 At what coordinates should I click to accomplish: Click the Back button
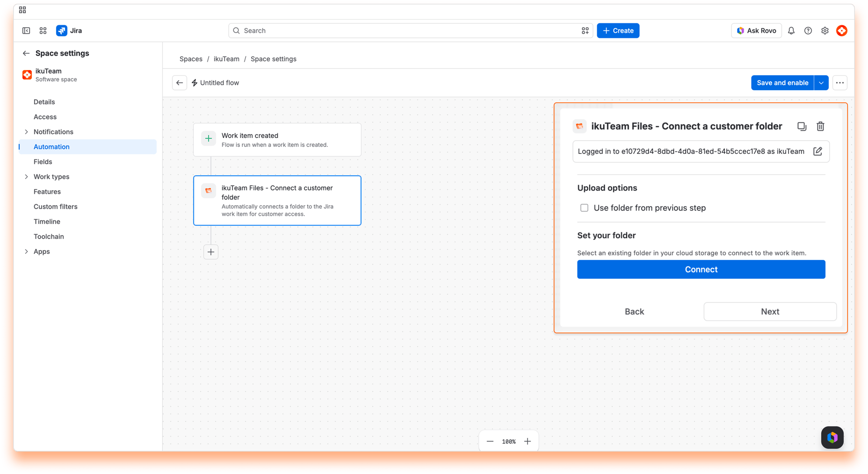click(x=634, y=311)
